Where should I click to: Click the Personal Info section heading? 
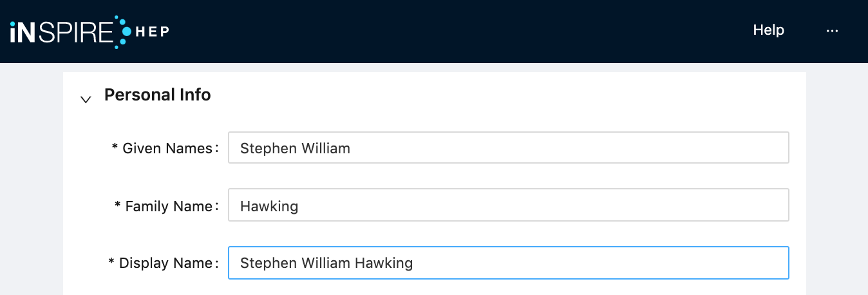click(157, 95)
